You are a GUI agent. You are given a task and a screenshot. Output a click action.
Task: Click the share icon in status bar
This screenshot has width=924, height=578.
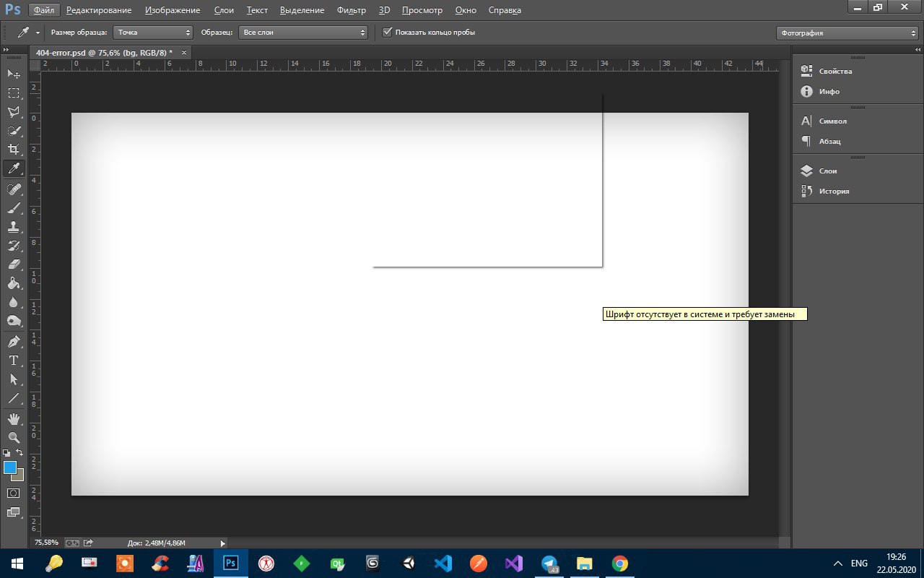tap(88, 543)
